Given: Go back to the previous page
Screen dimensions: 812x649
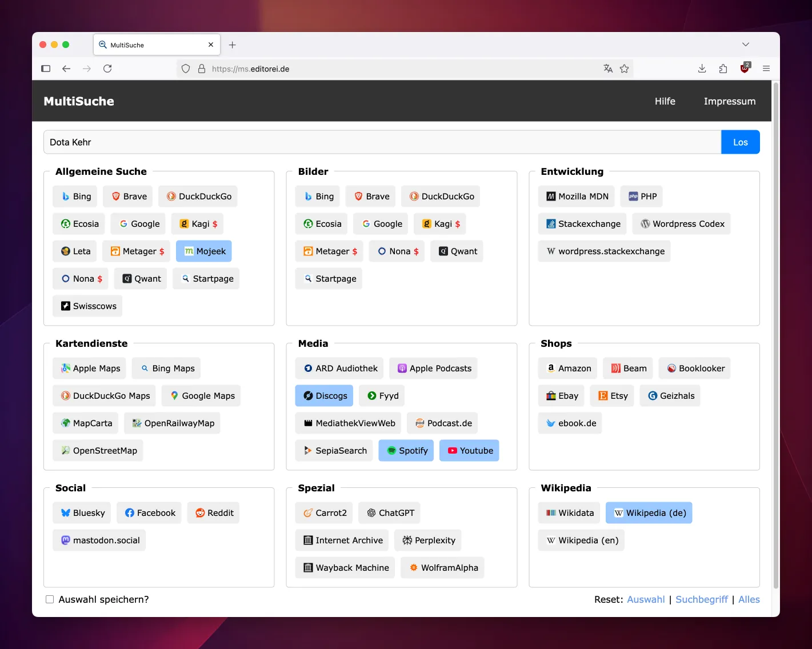Looking at the screenshot, I should pyautogui.click(x=66, y=69).
